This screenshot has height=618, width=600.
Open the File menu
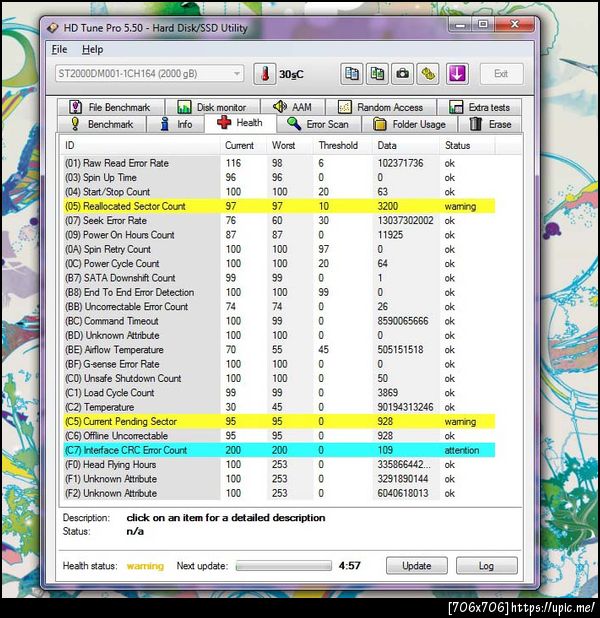point(60,49)
